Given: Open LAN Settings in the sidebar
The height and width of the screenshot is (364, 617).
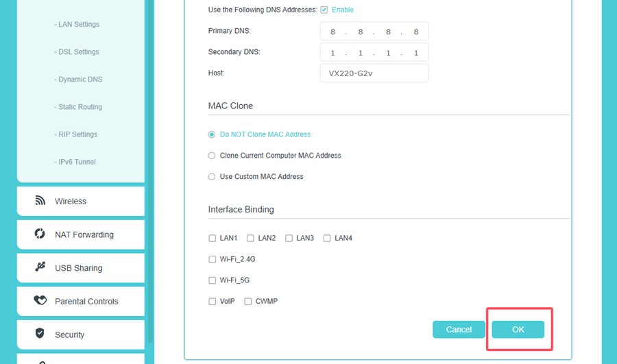Looking at the screenshot, I should coord(78,25).
